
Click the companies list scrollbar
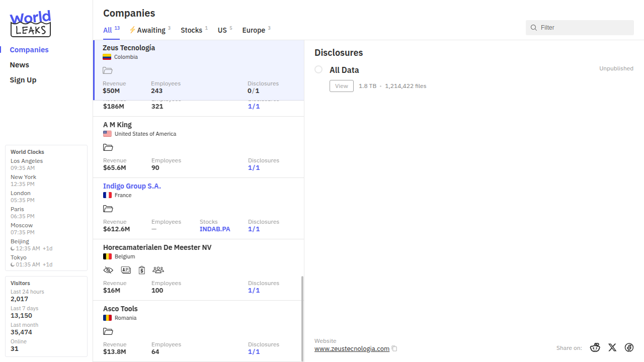tap(302, 318)
